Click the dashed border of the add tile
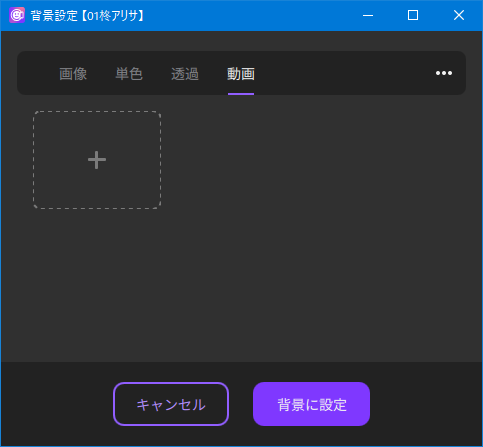Image resolution: width=483 pixels, height=447 pixels. [97, 111]
